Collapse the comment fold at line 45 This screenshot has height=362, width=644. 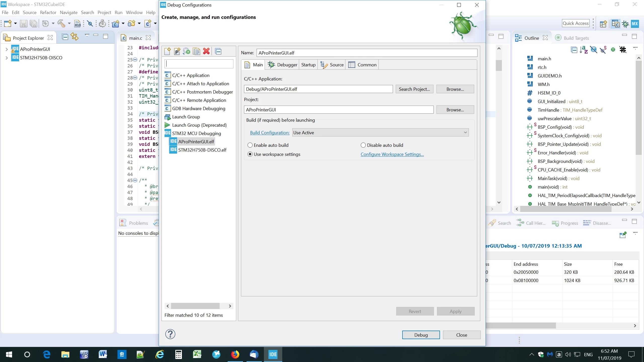(135, 180)
